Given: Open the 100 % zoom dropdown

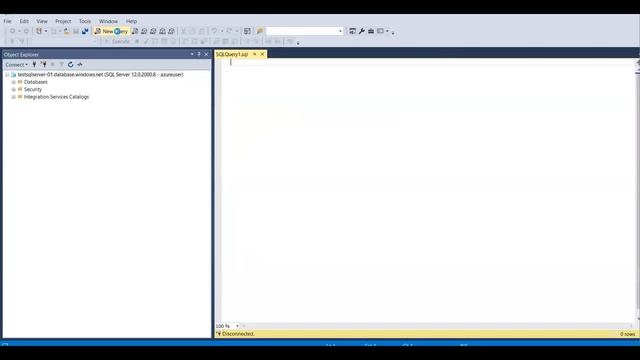Looking at the screenshot, I should [x=237, y=326].
